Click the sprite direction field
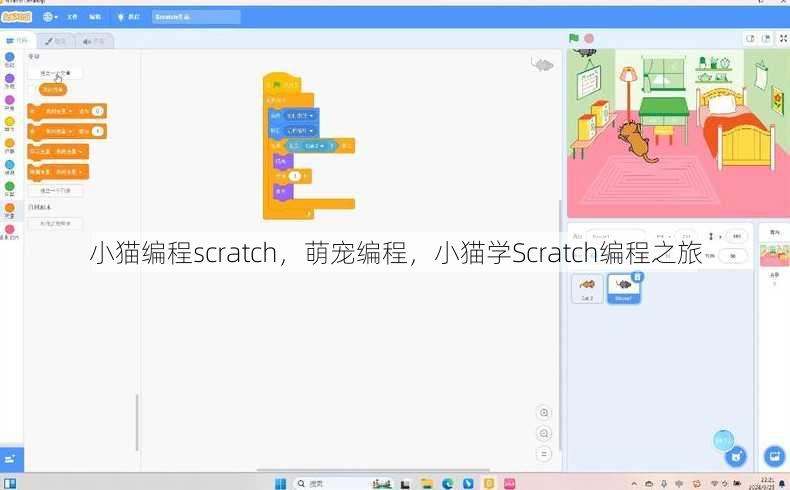The image size is (790, 490). pyautogui.click(x=733, y=256)
